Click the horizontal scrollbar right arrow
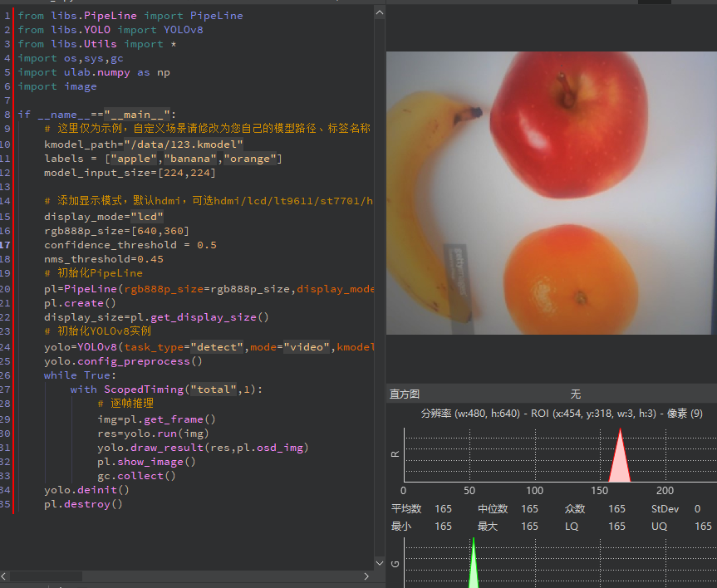The width and height of the screenshot is (717, 588). pyautogui.click(x=367, y=576)
